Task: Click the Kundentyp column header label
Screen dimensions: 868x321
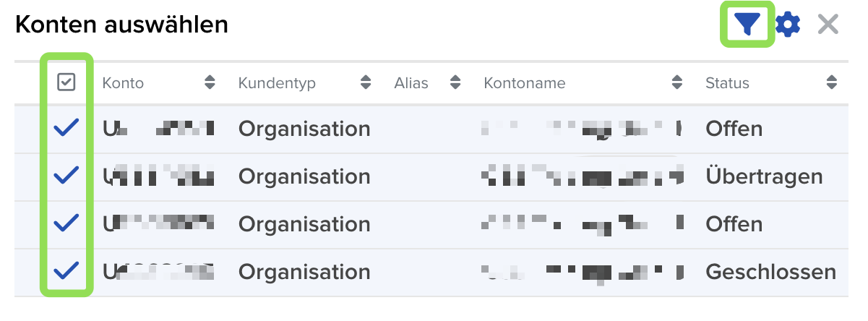Action: [x=277, y=83]
